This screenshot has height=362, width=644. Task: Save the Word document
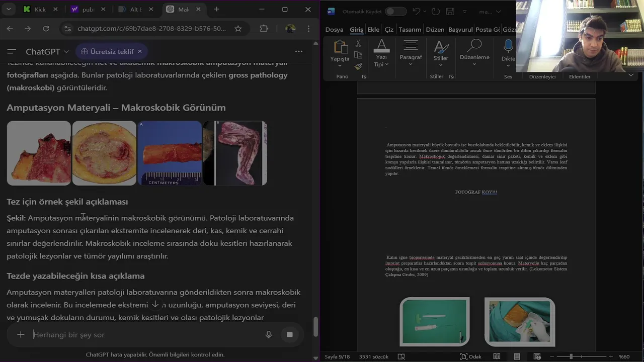click(450, 12)
